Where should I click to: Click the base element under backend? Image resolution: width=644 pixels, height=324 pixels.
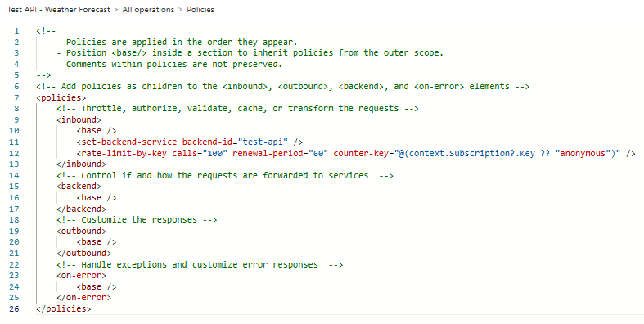tap(97, 198)
